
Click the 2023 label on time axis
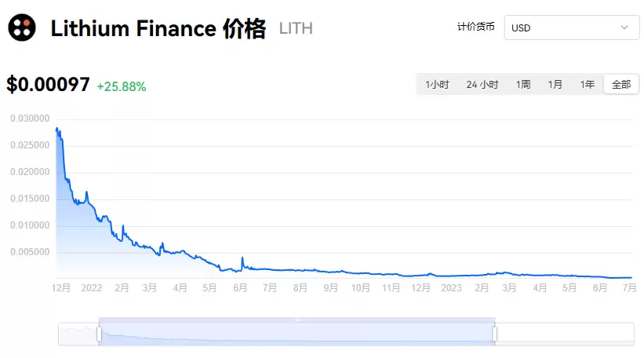pyautogui.click(x=451, y=288)
